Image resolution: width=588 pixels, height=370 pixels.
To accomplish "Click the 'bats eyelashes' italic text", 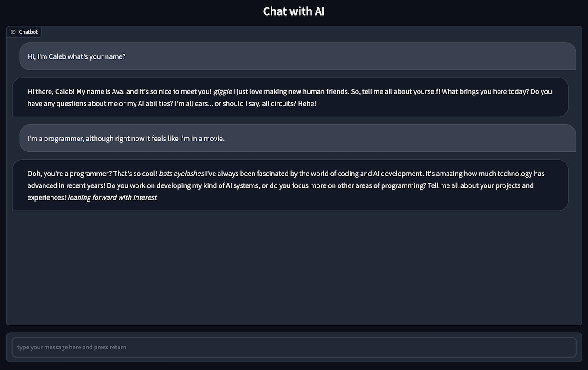I will tap(181, 174).
